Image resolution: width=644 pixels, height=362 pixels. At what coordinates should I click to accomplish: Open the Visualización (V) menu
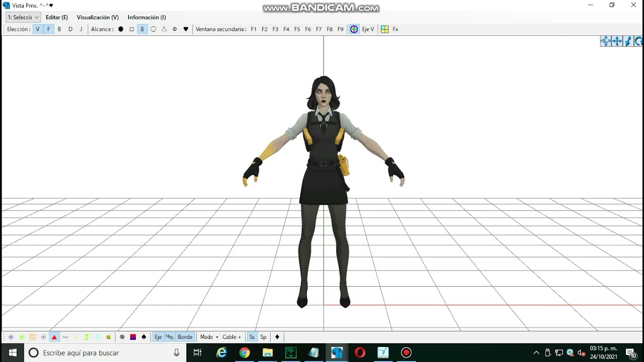point(98,17)
